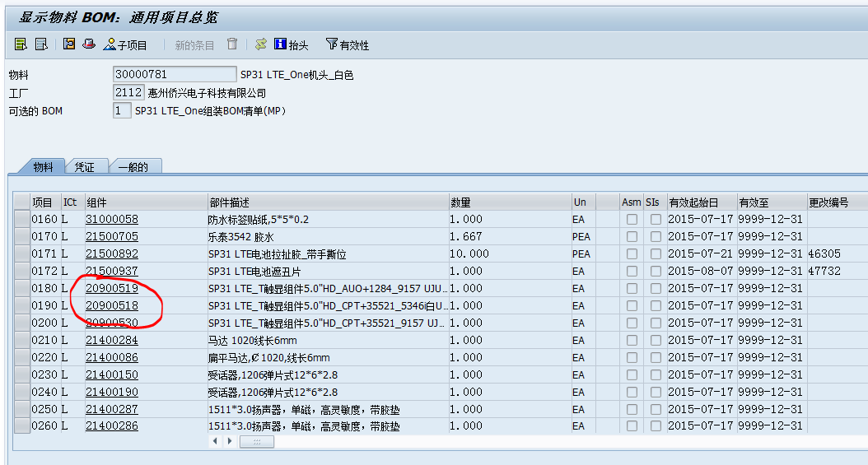Click the horizontal scrollbar thumb
868x465 pixels.
256,441
